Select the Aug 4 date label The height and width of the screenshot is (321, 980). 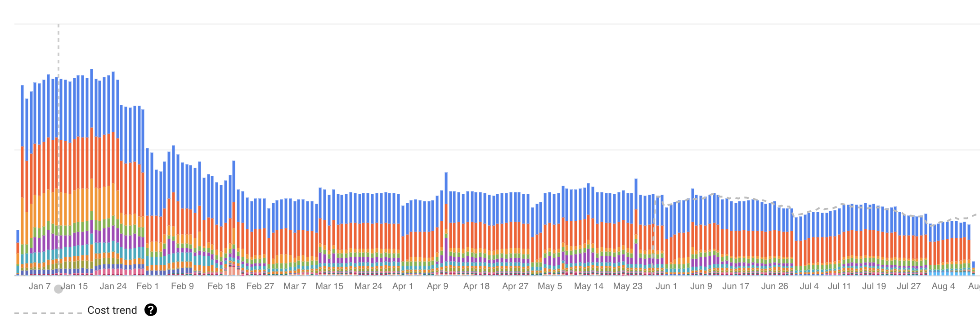(943, 286)
